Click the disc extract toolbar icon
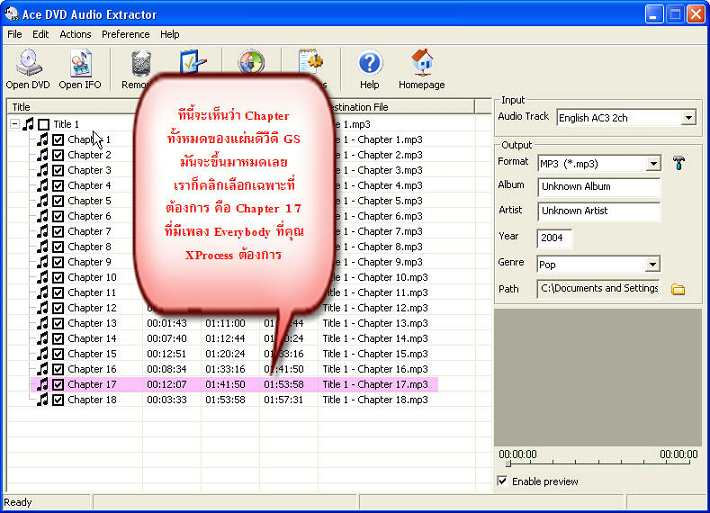710x513 pixels. pos(252,62)
